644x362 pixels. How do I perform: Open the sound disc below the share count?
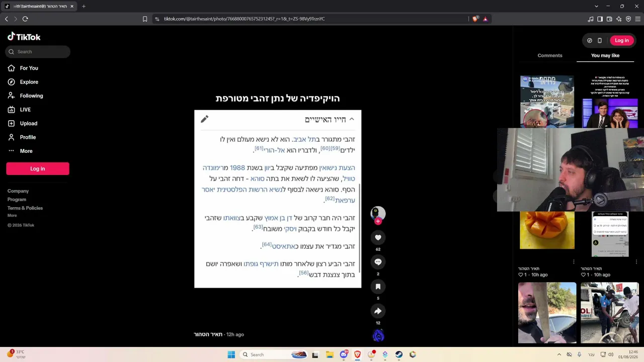coord(378,335)
